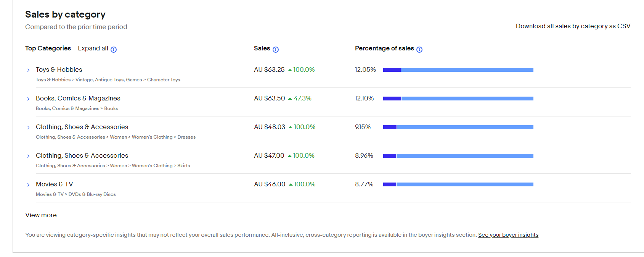Screen dimensions: 644x257
Task: Select the Movies & TV category name
Action: click(x=54, y=184)
